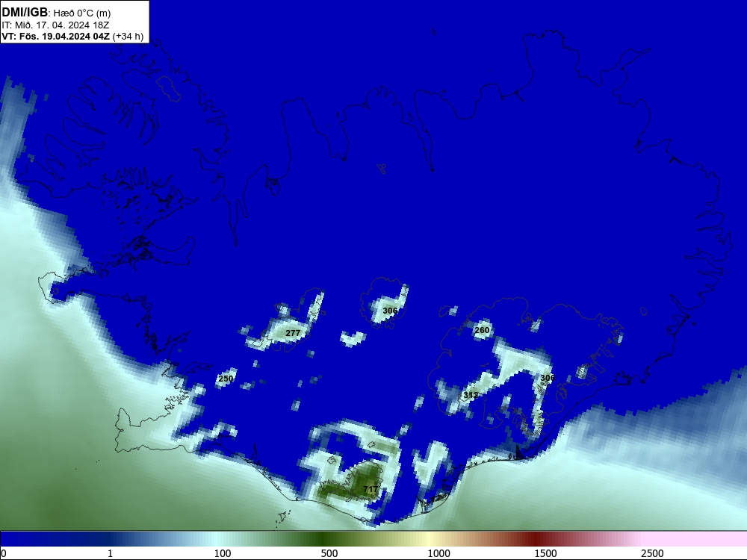The width and height of the screenshot is (747, 560).
Task: Click the initial time line IT: Mið. 17. 04. 2024 18Z
Action: coord(55,25)
